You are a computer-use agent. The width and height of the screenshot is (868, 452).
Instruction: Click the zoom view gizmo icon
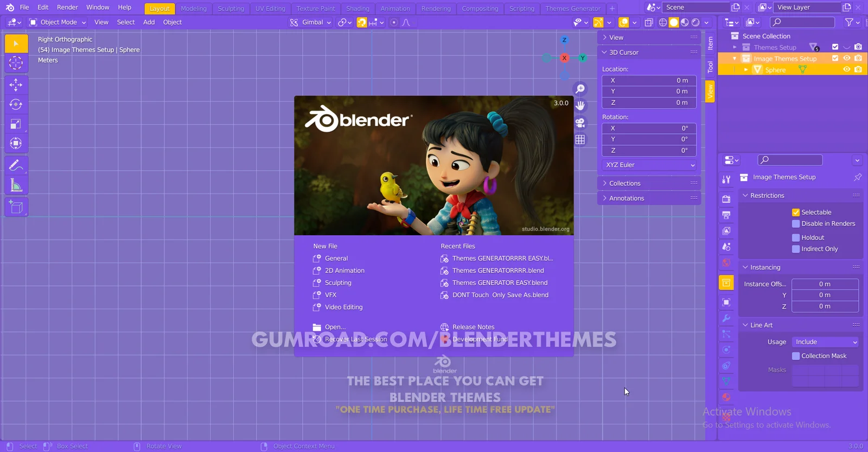click(580, 89)
